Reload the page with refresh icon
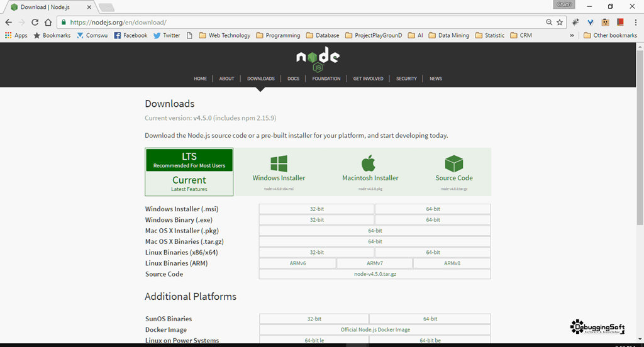This screenshot has width=644, height=347. (x=35, y=22)
